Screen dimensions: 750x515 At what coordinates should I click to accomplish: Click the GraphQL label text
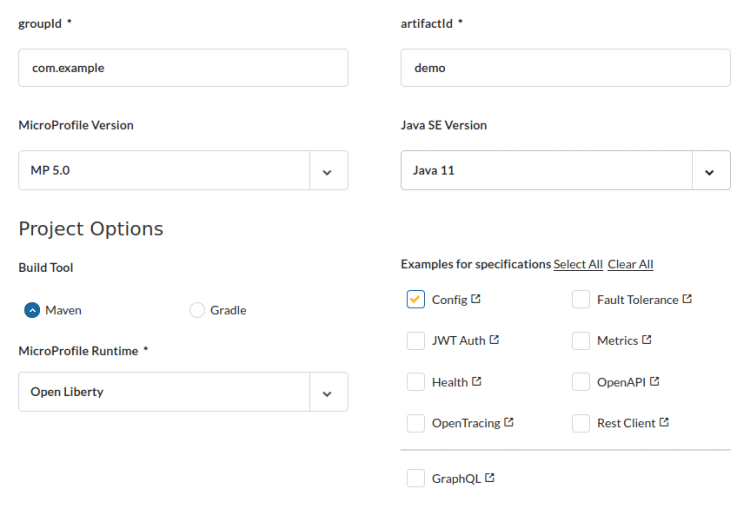(456, 479)
